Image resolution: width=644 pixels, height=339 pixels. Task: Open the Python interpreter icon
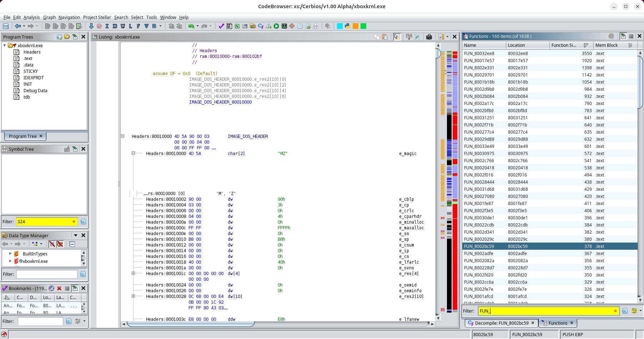347,26
